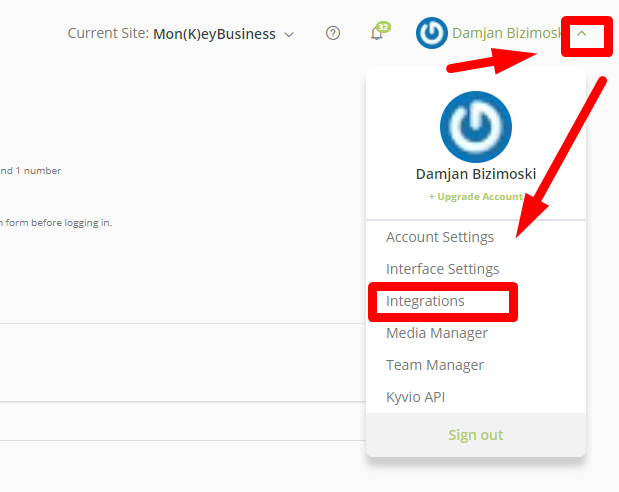This screenshot has width=619, height=492.
Task: Click the Upgrade Account link
Action: pyautogui.click(x=476, y=196)
